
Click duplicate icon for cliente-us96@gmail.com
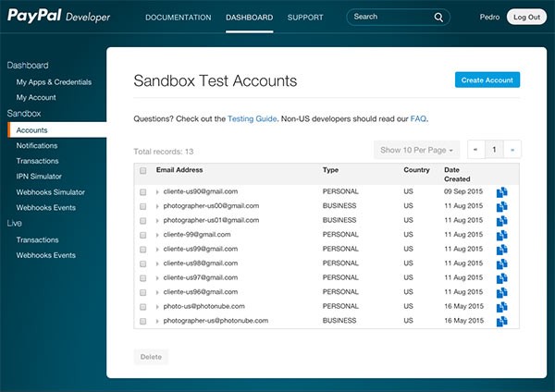point(501,292)
